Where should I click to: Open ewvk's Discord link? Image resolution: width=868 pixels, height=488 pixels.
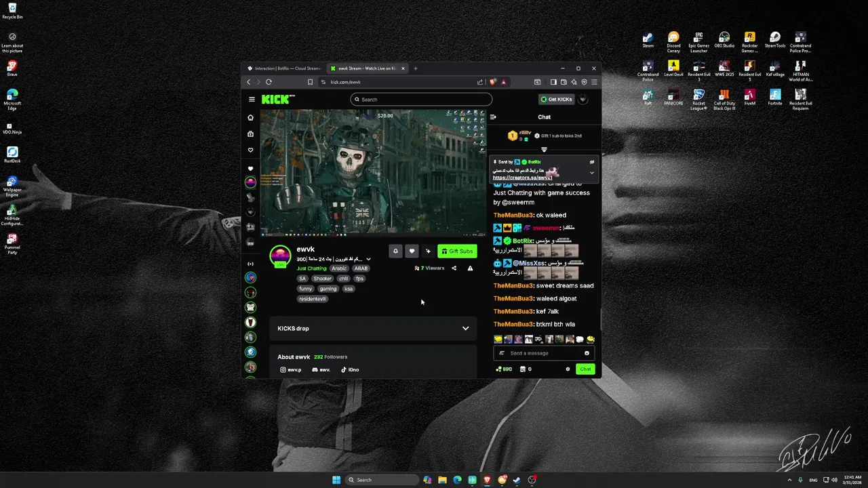tap(321, 369)
